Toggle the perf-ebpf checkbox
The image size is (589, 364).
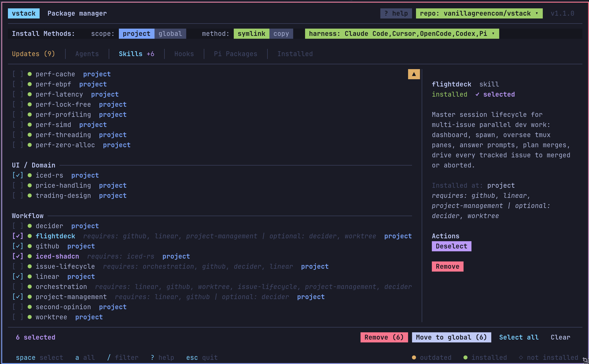coord(18,84)
